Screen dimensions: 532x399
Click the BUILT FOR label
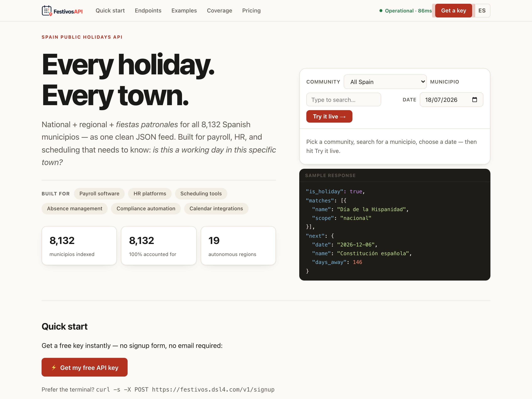coord(55,194)
